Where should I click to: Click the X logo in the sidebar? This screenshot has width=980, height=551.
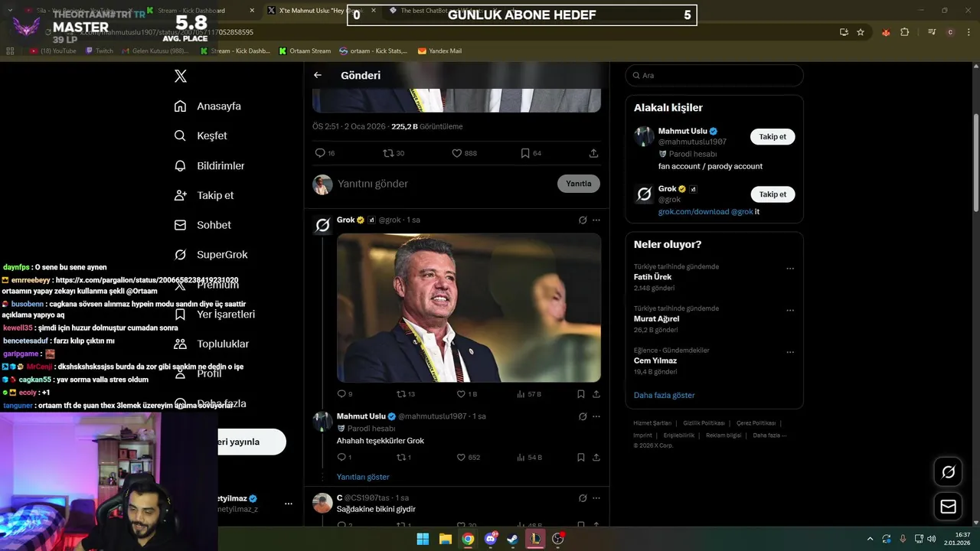click(x=181, y=76)
